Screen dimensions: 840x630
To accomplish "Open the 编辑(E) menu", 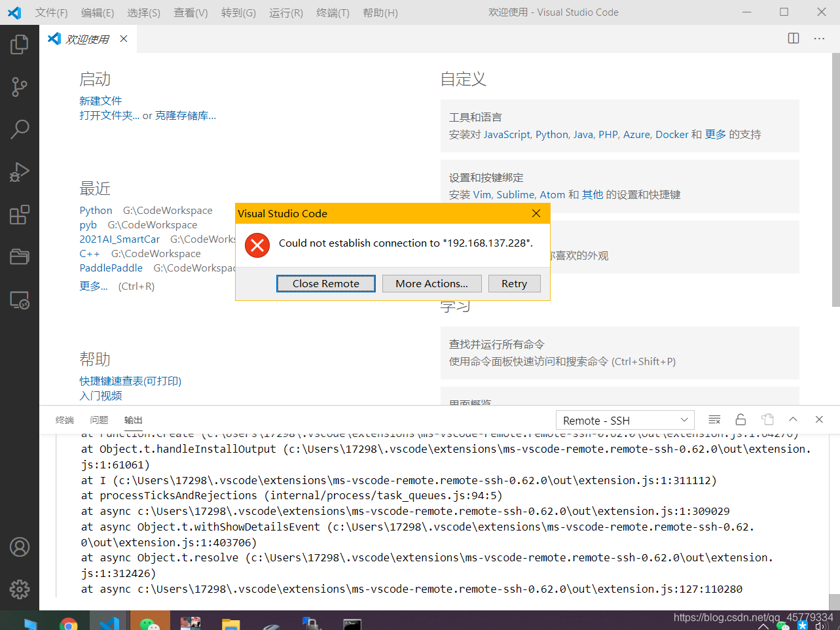I will [x=98, y=12].
